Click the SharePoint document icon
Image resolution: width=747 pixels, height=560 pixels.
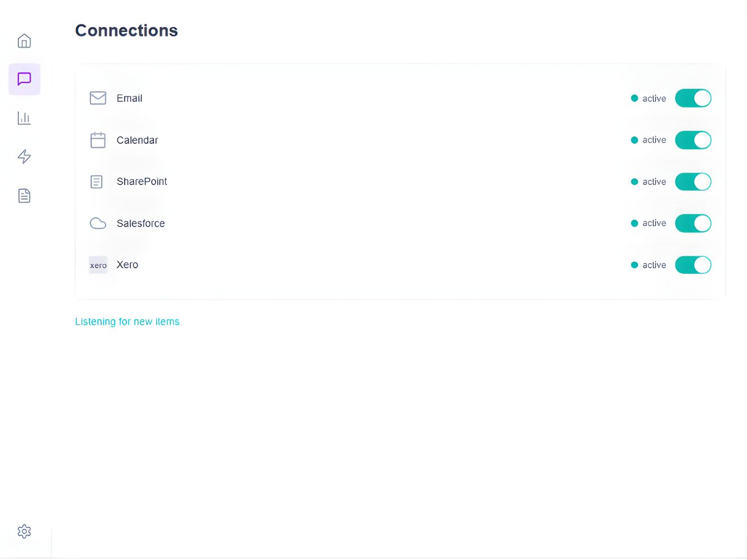[x=97, y=182]
